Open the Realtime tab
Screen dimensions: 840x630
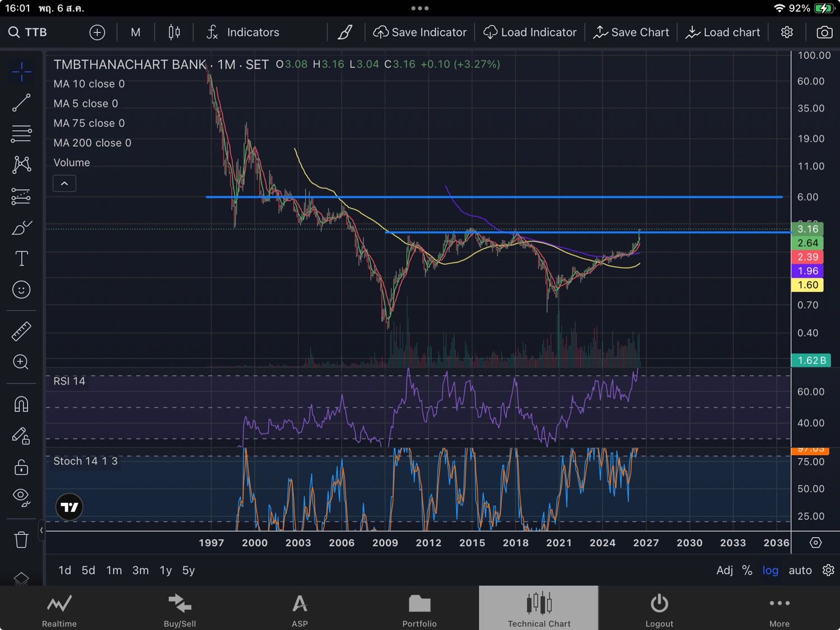coord(59,609)
